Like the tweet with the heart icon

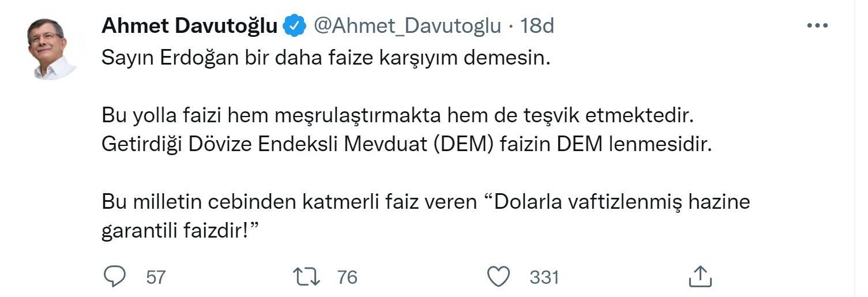497,277
